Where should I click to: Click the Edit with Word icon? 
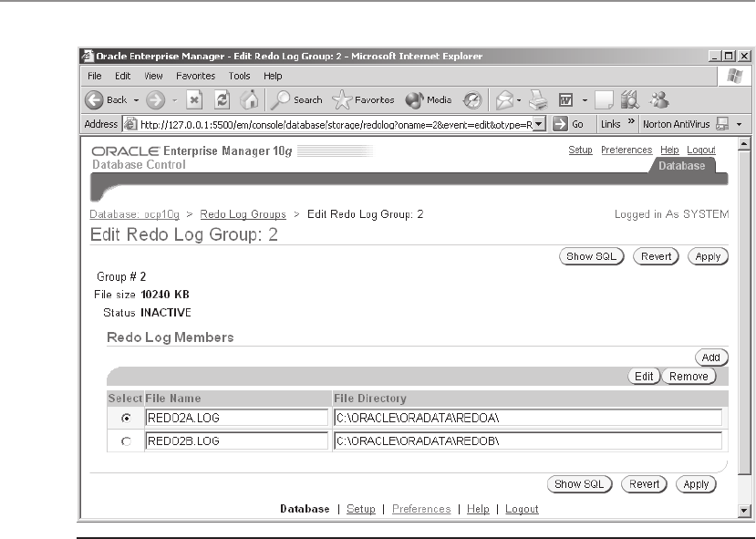565,100
